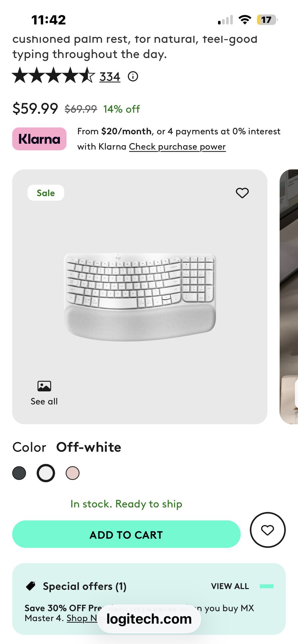Tap the round wishlist heart button
The image size is (298, 644).
(x=267, y=530)
